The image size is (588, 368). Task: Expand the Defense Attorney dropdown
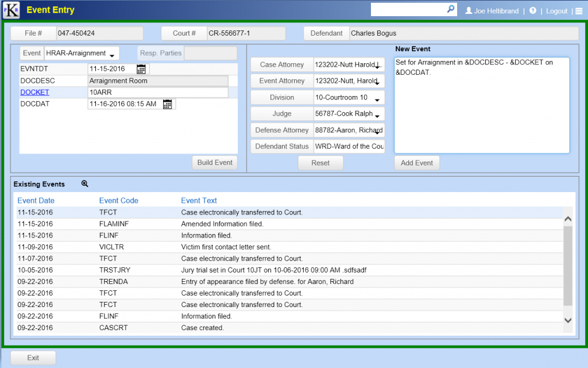[377, 132]
